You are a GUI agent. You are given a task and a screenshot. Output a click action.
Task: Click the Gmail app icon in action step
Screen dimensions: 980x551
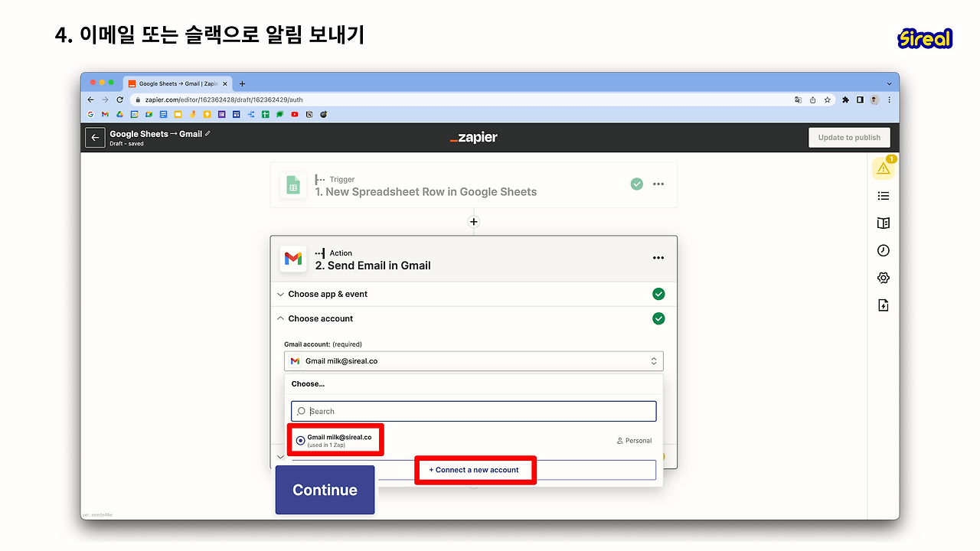coord(293,259)
